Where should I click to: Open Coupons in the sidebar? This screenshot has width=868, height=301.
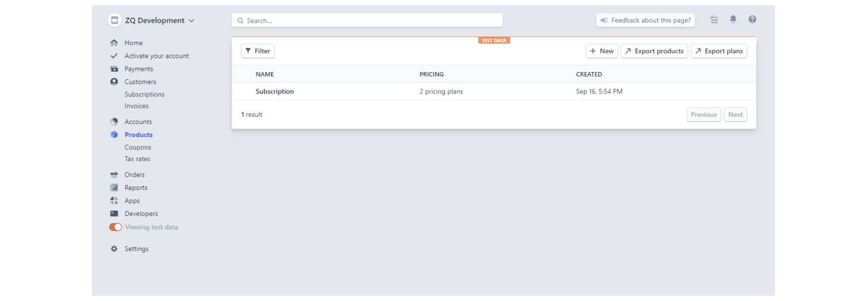point(138,147)
